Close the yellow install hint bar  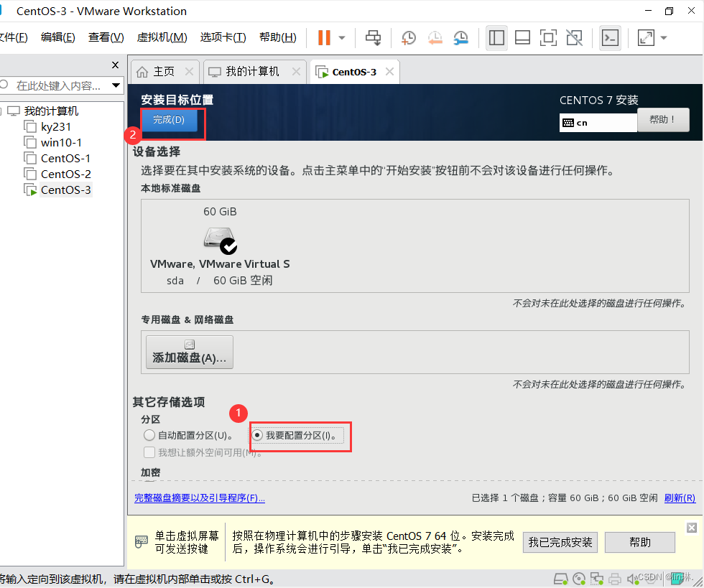click(692, 528)
